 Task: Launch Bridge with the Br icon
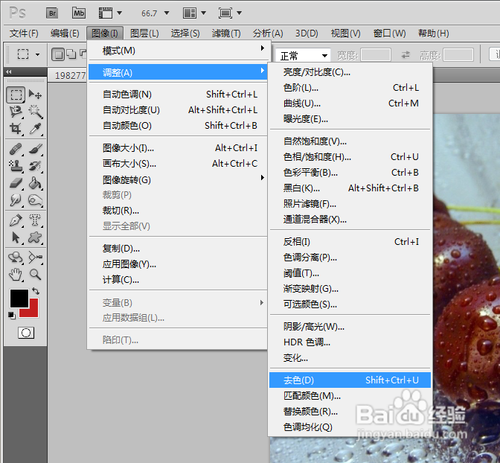tap(52, 13)
